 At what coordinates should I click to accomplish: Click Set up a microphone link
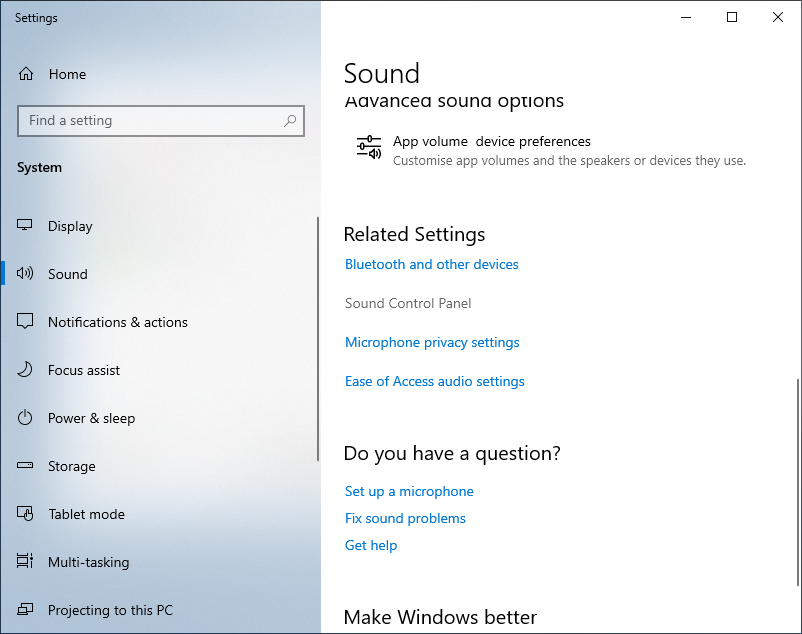point(409,491)
